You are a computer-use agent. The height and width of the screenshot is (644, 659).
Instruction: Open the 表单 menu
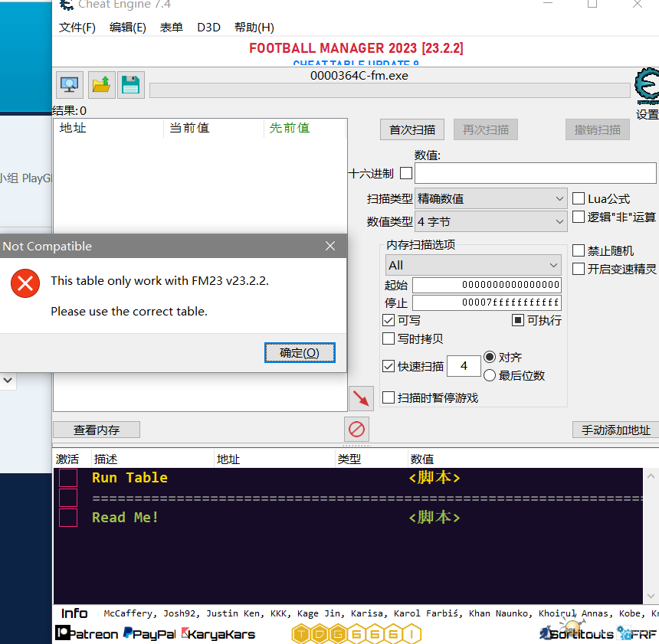coord(172,28)
